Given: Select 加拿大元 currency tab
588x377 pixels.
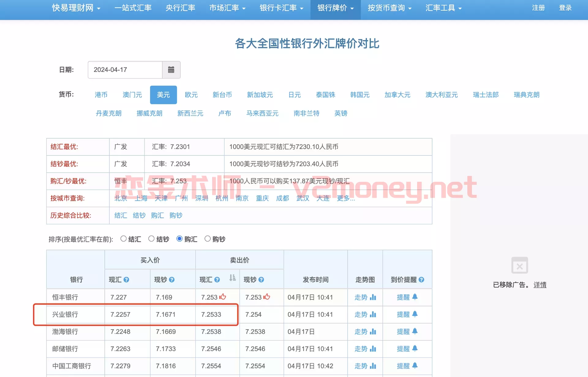Looking at the screenshot, I should [398, 95].
